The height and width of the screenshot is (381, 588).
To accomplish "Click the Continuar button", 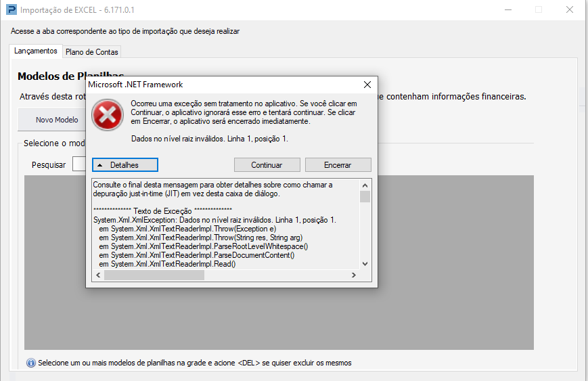I will 267,165.
